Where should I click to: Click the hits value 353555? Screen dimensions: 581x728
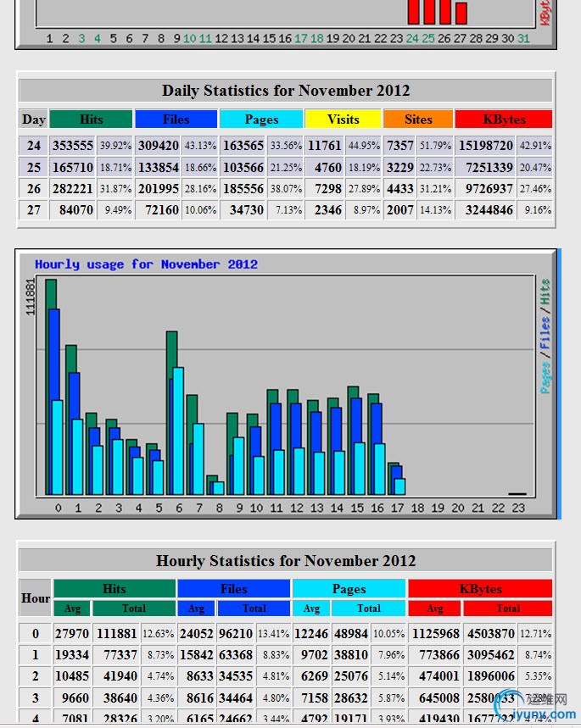[x=72, y=146]
